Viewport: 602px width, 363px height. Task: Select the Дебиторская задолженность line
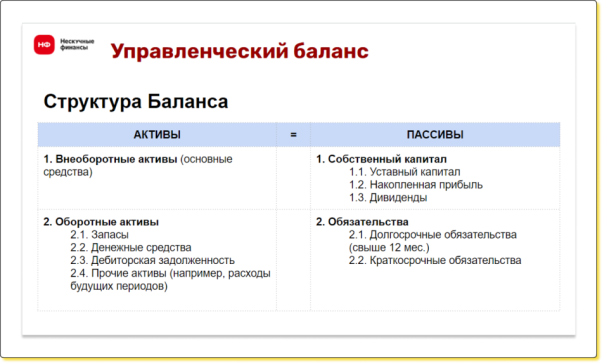152,260
